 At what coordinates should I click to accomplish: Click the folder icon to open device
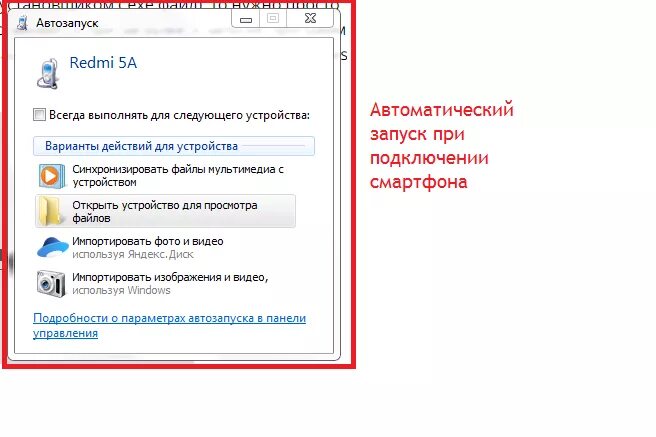[x=50, y=211]
